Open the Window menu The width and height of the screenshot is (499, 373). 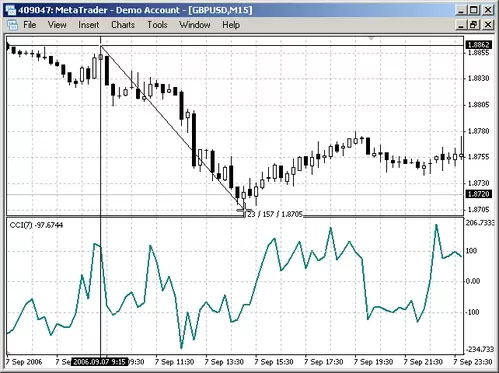click(x=195, y=25)
